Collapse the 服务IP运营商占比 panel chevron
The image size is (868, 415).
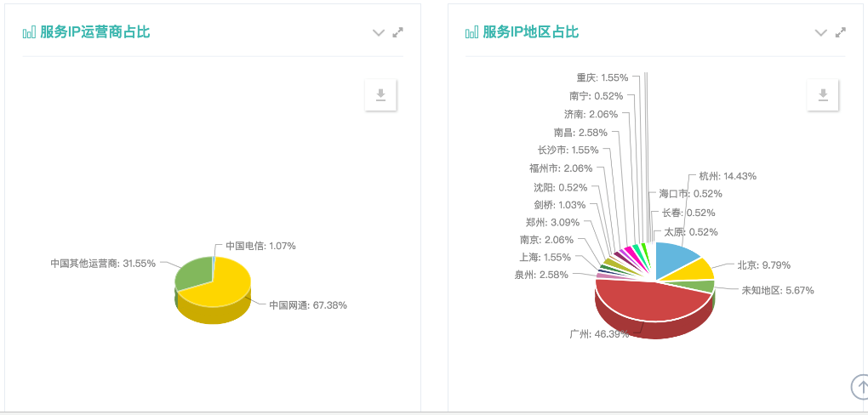click(378, 32)
